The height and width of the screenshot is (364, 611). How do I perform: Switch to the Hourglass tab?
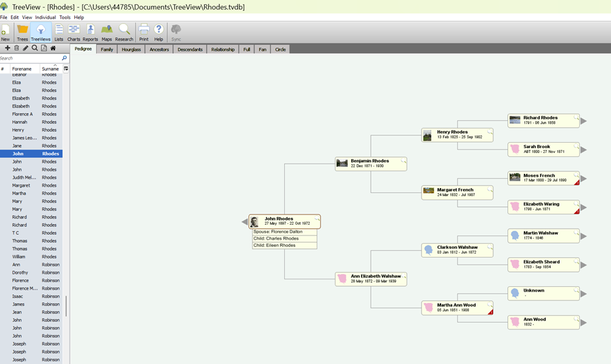[131, 49]
